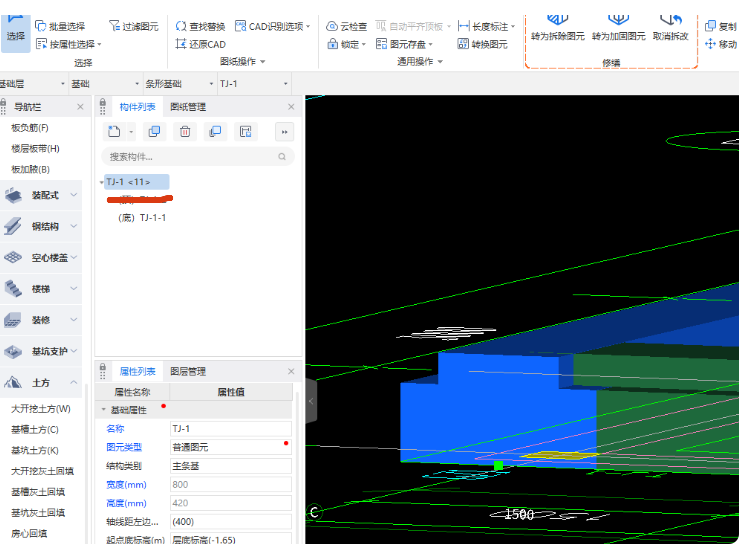Collapse 基础属性 property group

104,410
